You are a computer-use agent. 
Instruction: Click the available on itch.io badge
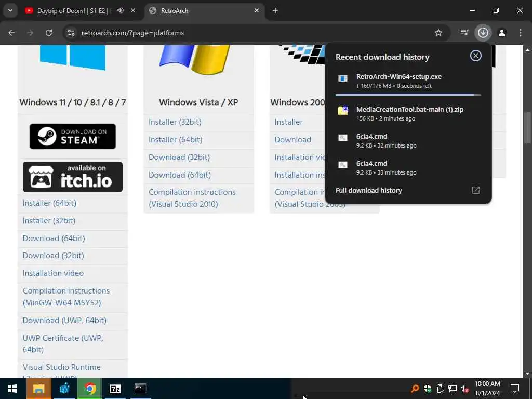pos(73,177)
